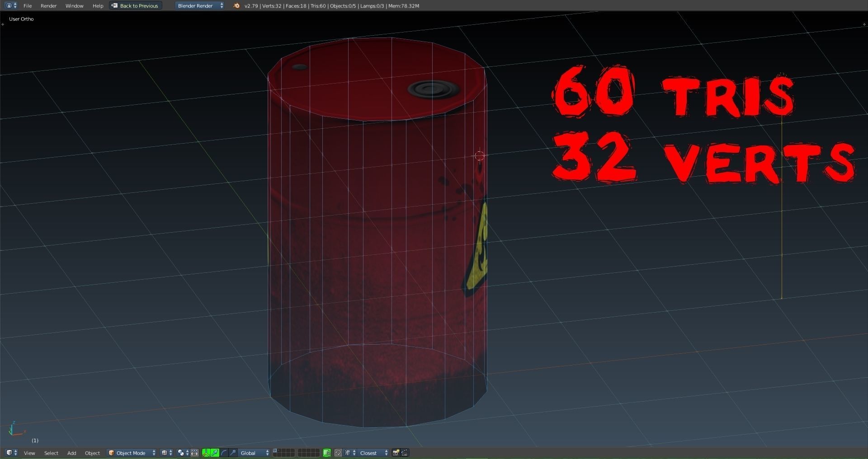Open the Add menu

(71, 453)
